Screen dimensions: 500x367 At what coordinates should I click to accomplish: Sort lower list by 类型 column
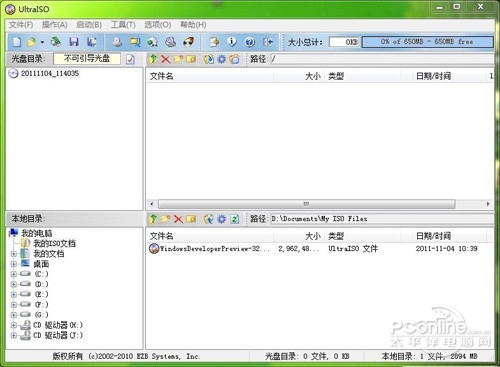click(362, 236)
